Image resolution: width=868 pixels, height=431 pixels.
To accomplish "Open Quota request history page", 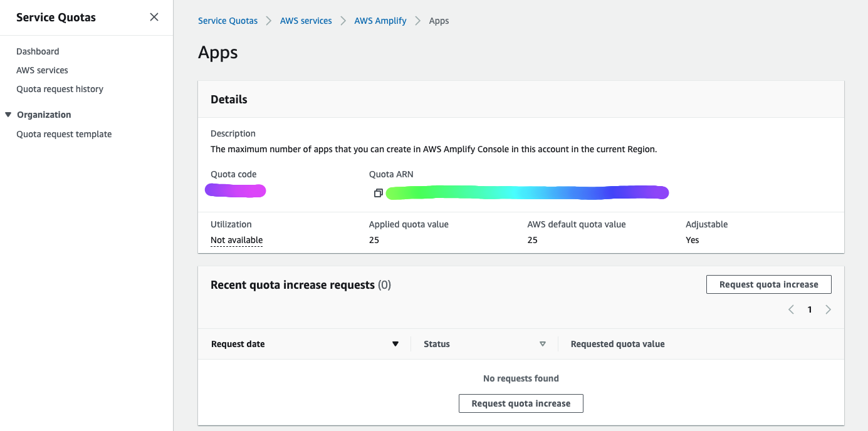I will tap(60, 89).
